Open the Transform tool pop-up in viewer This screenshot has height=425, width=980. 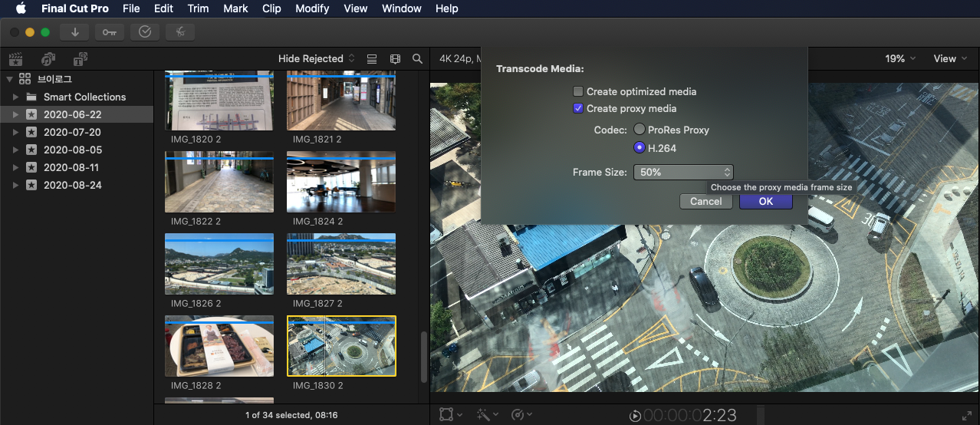[450, 414]
